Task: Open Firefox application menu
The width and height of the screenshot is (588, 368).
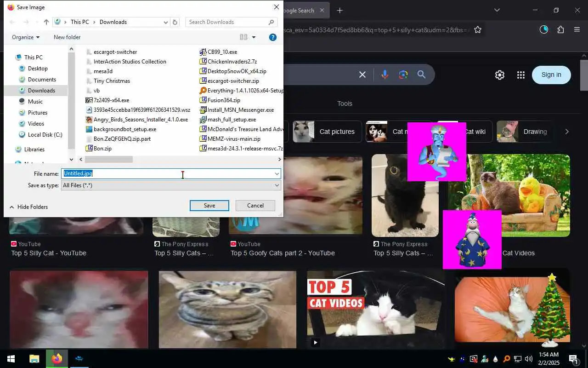Action: 577,30
